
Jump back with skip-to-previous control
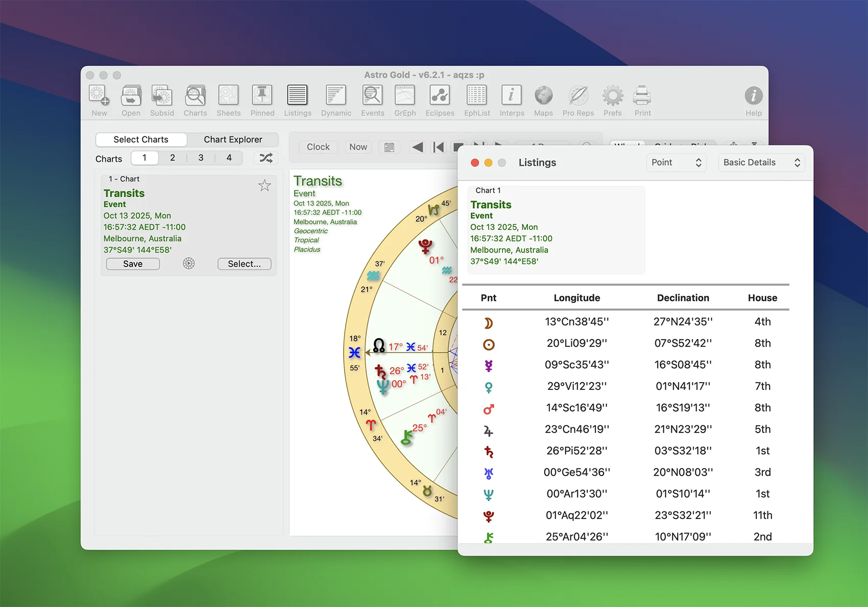pos(439,147)
